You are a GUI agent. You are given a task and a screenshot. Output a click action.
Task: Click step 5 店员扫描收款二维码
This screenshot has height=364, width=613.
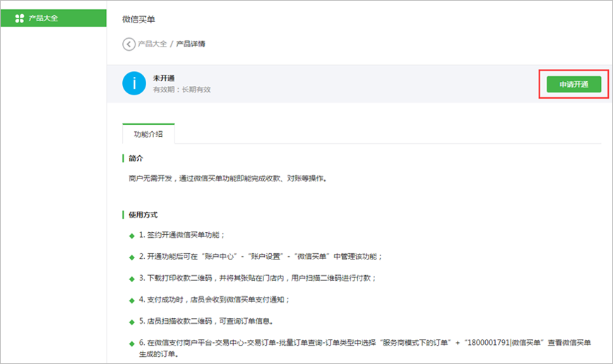coord(206,321)
